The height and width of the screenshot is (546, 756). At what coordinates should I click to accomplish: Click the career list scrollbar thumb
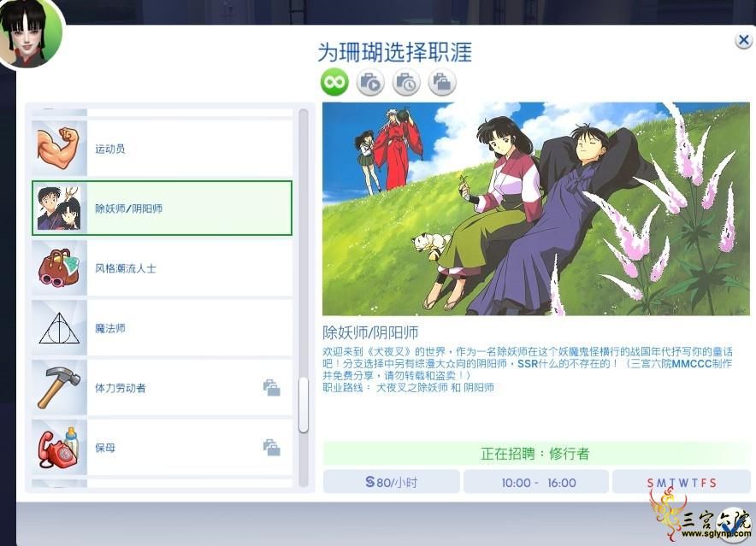pos(304,405)
